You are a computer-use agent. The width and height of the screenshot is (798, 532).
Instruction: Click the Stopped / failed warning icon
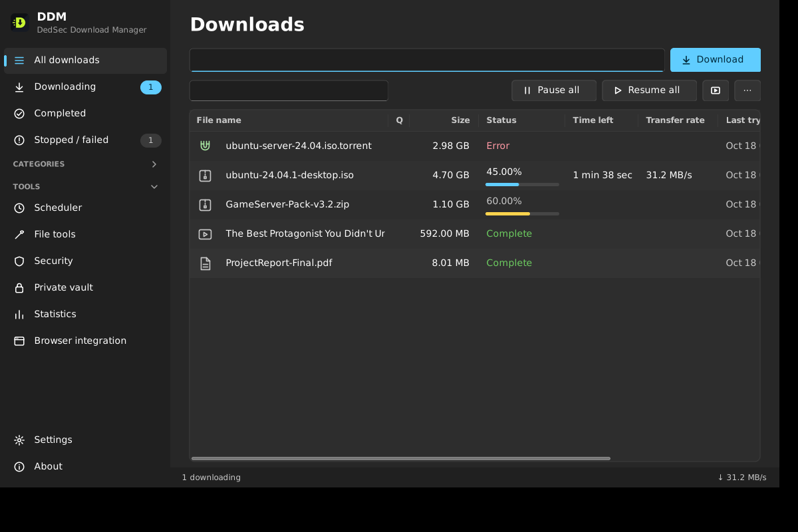click(19, 140)
